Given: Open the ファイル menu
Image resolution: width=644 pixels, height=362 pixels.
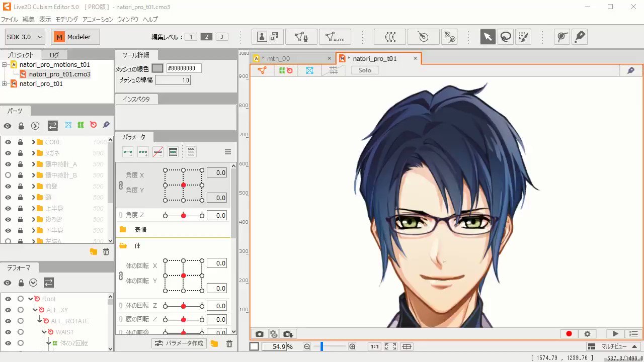Looking at the screenshot, I should (x=9, y=20).
